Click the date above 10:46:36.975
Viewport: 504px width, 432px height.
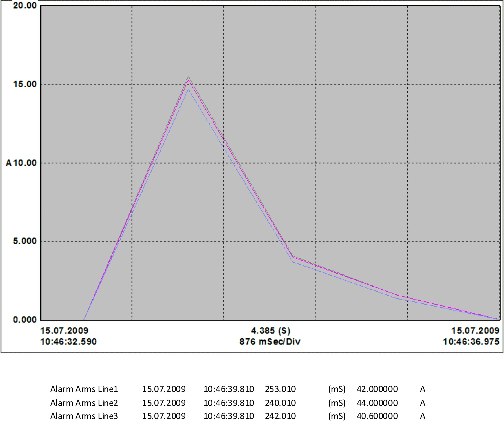(475, 331)
